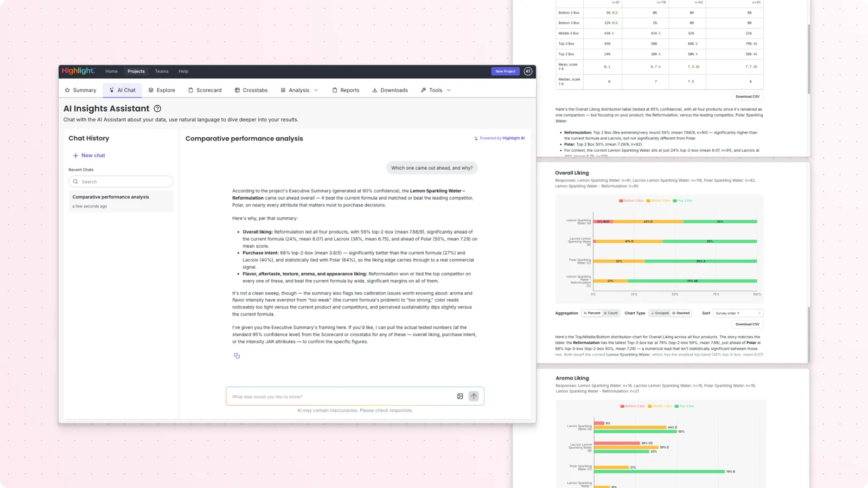Attach an image using the chat input image icon
This screenshot has width=868, height=488.
(460, 396)
